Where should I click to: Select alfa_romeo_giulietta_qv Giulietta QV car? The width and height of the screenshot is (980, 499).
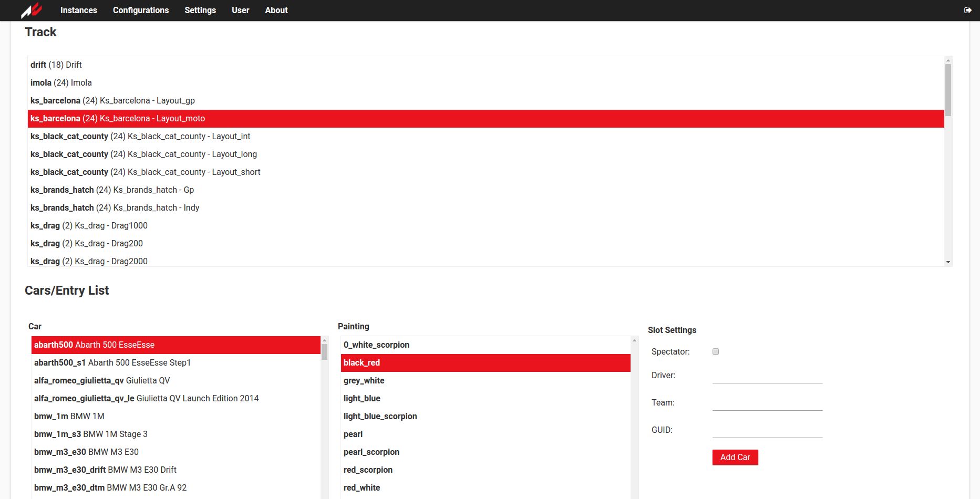[176, 381]
